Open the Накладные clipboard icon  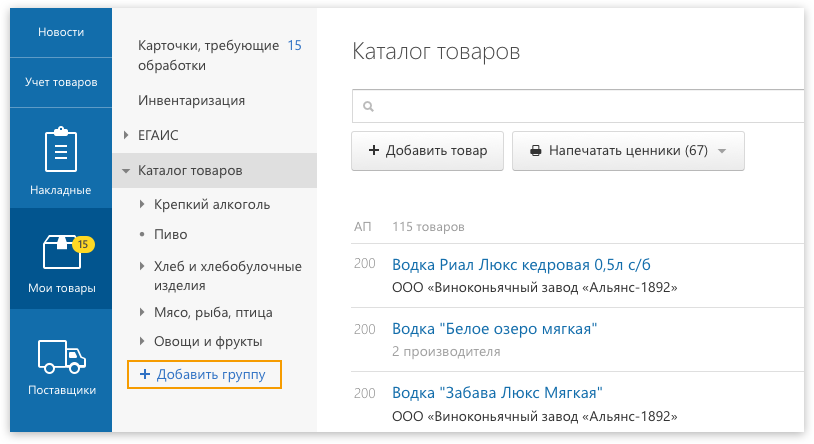click(61, 151)
